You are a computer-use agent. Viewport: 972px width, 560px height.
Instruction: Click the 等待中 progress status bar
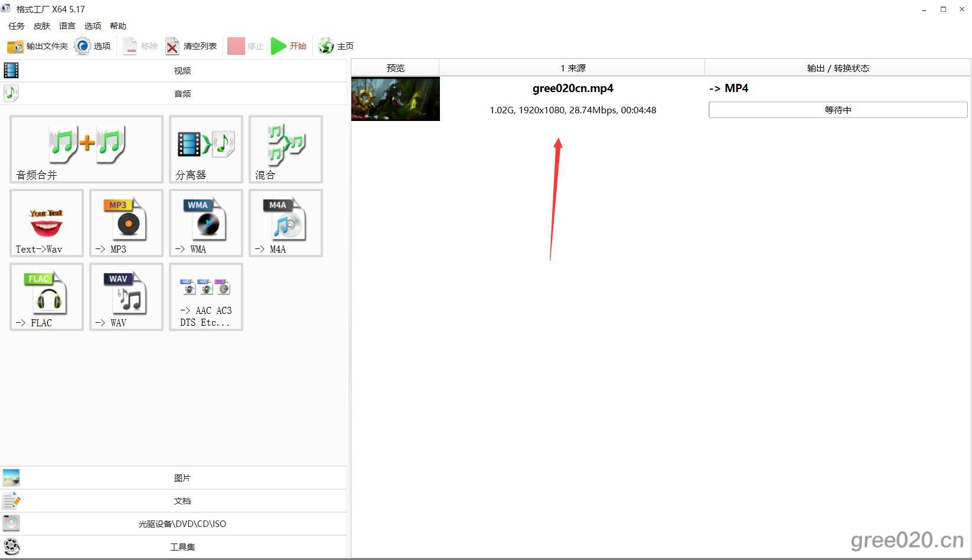pos(837,110)
